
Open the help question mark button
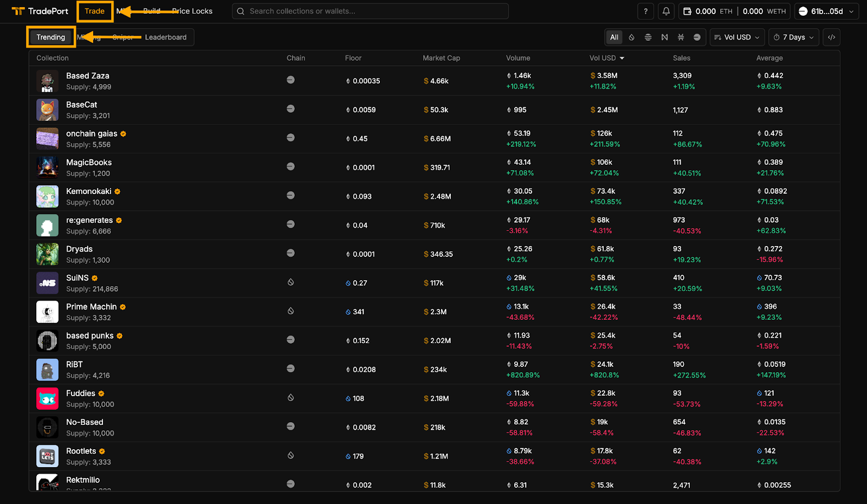pyautogui.click(x=645, y=11)
